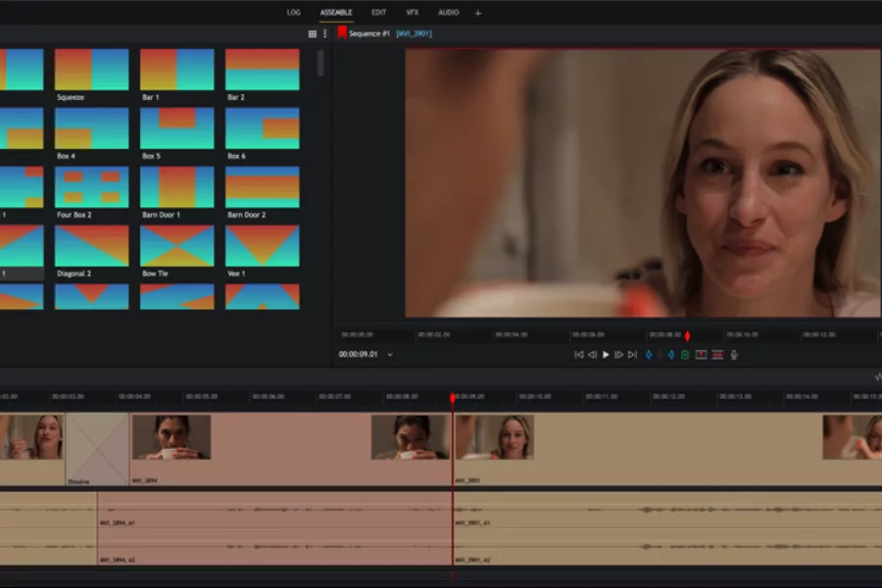Image resolution: width=882 pixels, height=588 pixels.
Task: Choose the Vee 1 wipe thumbnail
Action: (263, 246)
